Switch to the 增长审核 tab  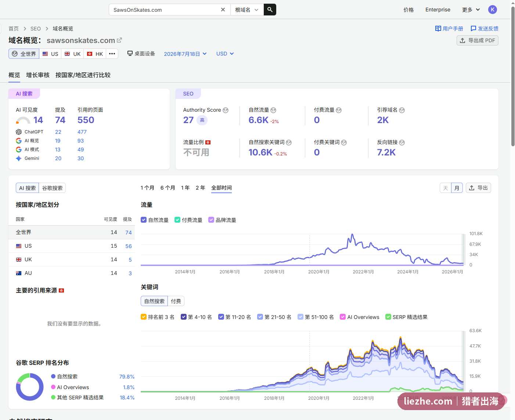pyautogui.click(x=38, y=75)
